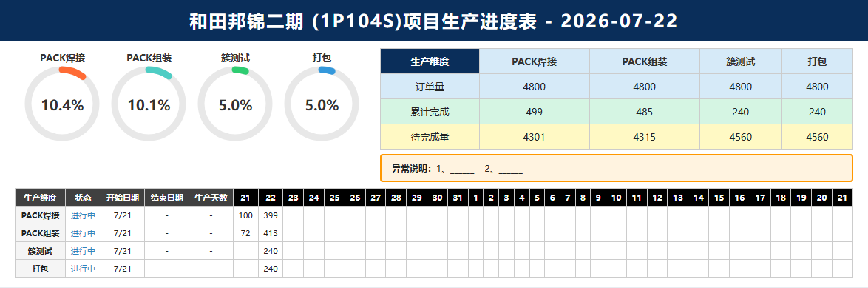868x288 pixels.
Task: Click the 开始日期 column header
Action: [122, 198]
